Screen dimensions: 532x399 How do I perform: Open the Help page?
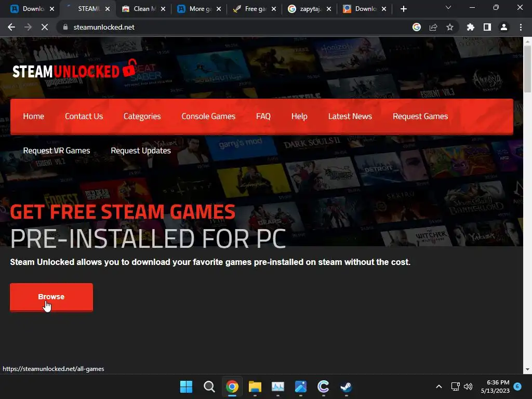(299, 116)
